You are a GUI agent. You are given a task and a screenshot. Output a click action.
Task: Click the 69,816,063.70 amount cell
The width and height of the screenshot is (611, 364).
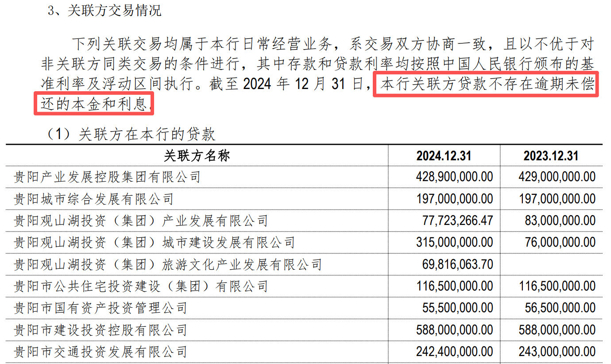pos(460,264)
